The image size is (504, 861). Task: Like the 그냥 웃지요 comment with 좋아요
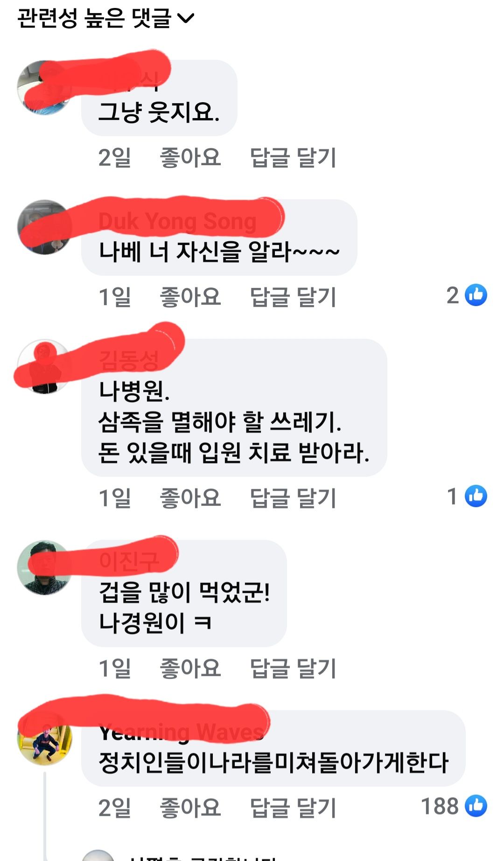pyautogui.click(x=190, y=157)
